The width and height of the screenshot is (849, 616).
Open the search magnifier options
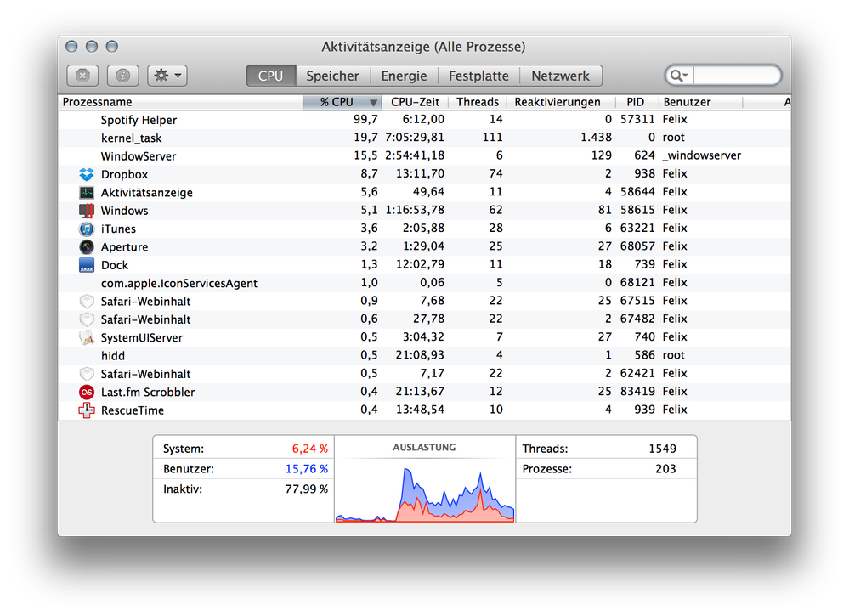pyautogui.click(x=678, y=76)
